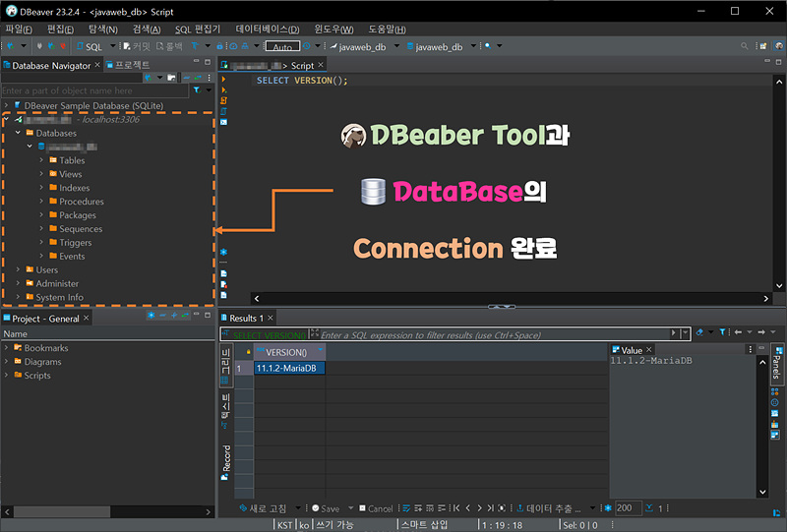Click the 새로 고침 refresh button
787x532 pixels.
[x=263, y=508]
